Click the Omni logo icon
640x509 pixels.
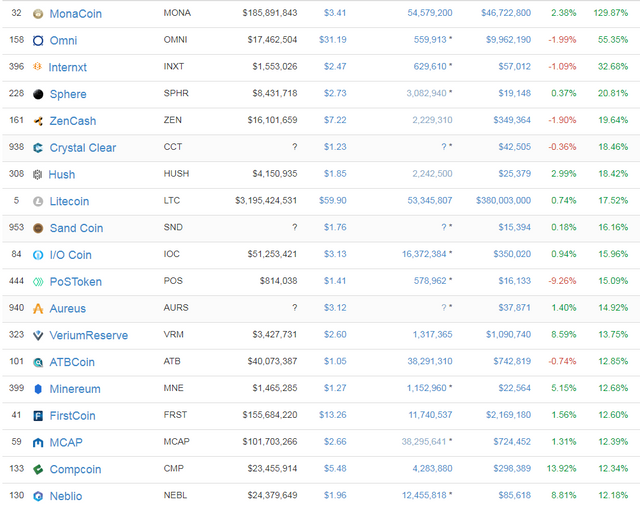pyautogui.click(x=38, y=41)
